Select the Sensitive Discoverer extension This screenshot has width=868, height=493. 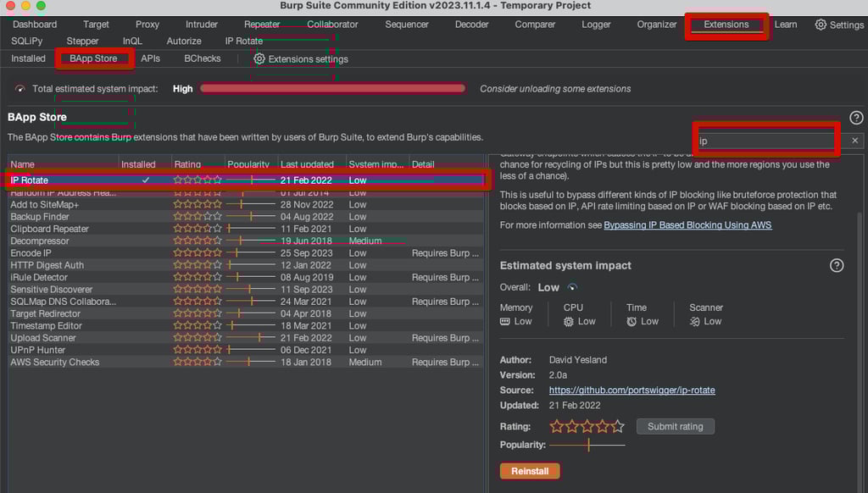coord(246,290)
